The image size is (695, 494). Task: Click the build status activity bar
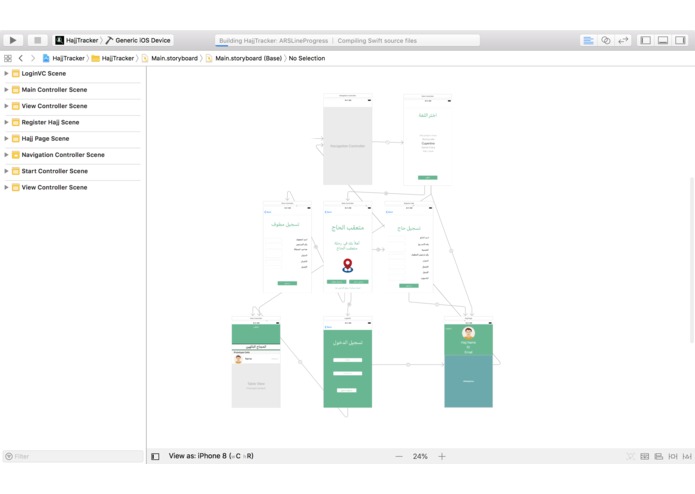point(347,41)
